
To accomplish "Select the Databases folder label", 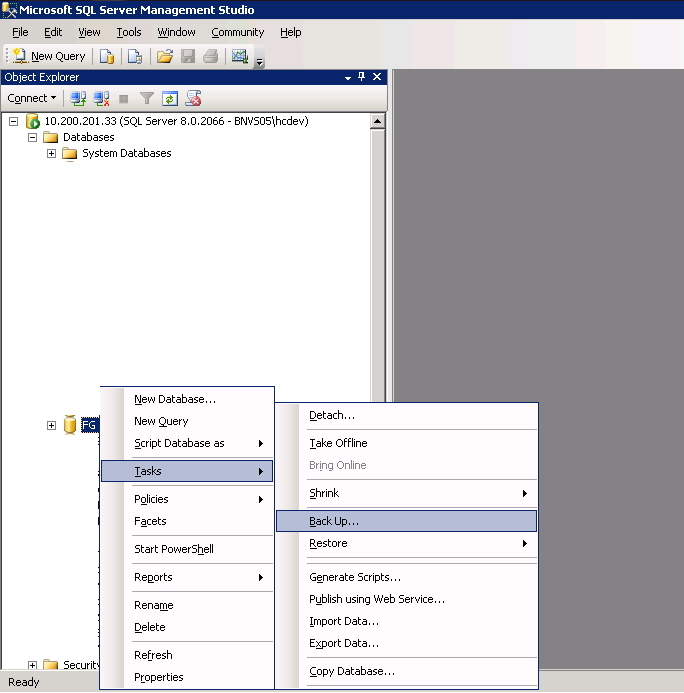I will pyautogui.click(x=88, y=137).
